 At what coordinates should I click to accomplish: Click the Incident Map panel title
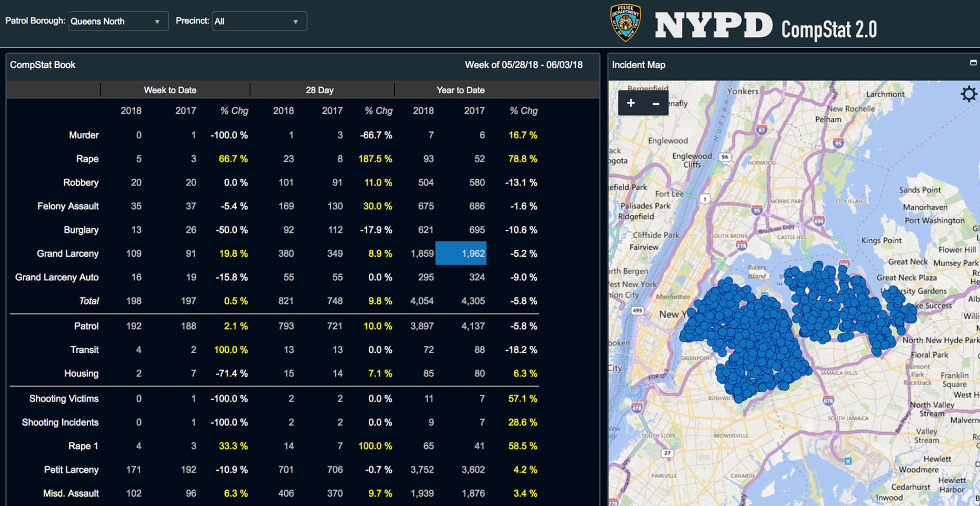[639, 65]
